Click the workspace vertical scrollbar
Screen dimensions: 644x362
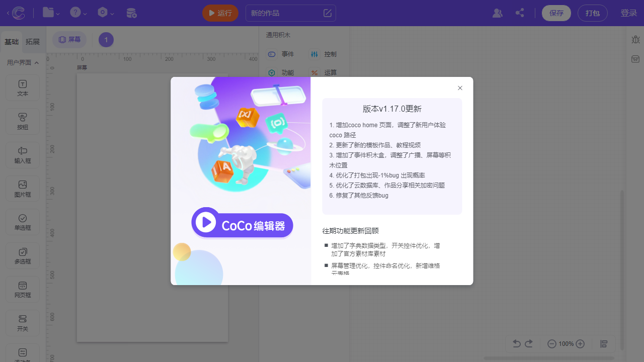pyautogui.click(x=622, y=269)
